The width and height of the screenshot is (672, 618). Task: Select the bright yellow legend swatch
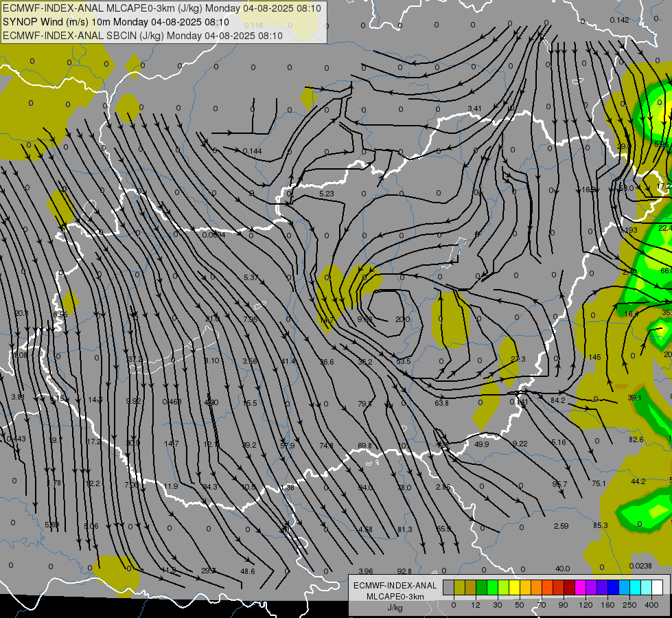pyautogui.click(x=515, y=587)
